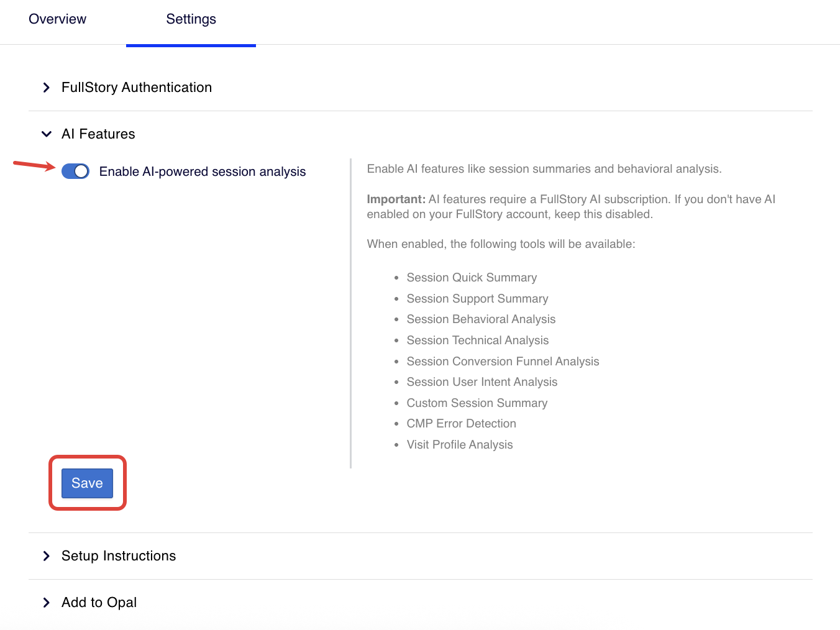Click the 'Visit Profile Analysis' list item
Image resolution: width=840 pixels, height=630 pixels.
click(x=459, y=445)
